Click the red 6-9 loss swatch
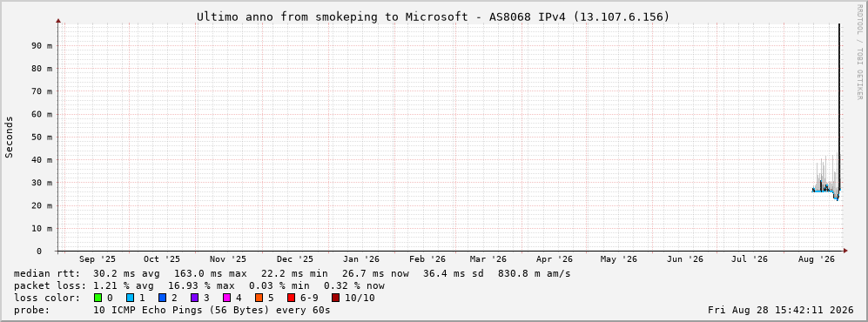 pos(291,299)
